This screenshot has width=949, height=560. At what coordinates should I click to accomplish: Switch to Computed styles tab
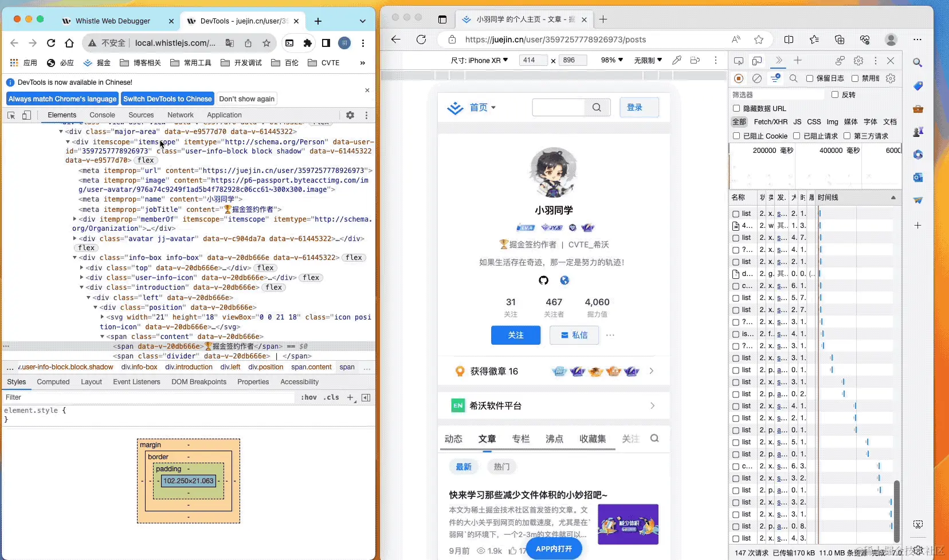[x=53, y=382]
